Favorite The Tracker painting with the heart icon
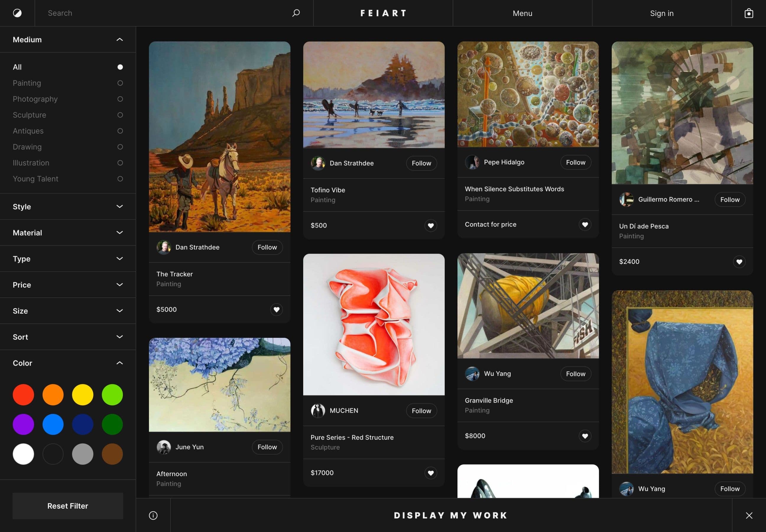The width and height of the screenshot is (766, 532). point(276,309)
